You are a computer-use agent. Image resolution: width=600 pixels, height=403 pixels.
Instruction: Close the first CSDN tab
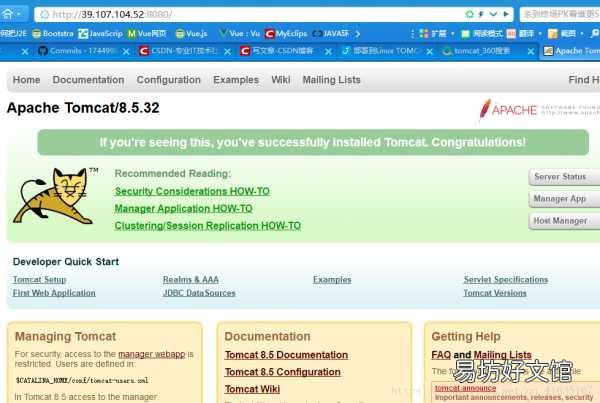227,51
